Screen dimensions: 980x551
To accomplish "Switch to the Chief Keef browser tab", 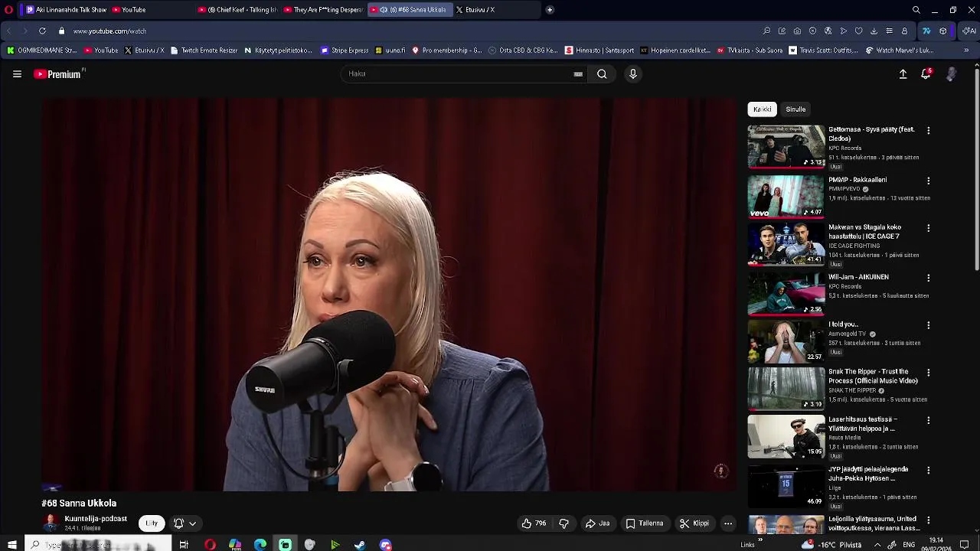I will [237, 10].
